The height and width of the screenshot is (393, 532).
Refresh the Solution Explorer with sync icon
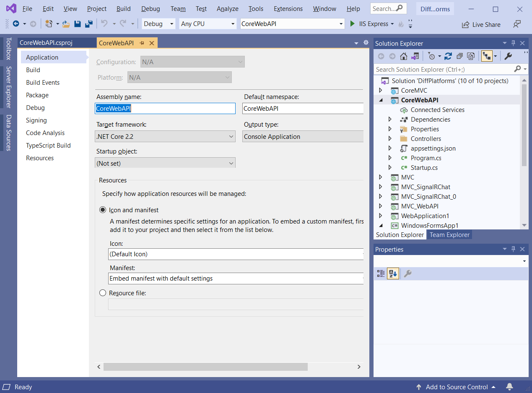tap(448, 56)
